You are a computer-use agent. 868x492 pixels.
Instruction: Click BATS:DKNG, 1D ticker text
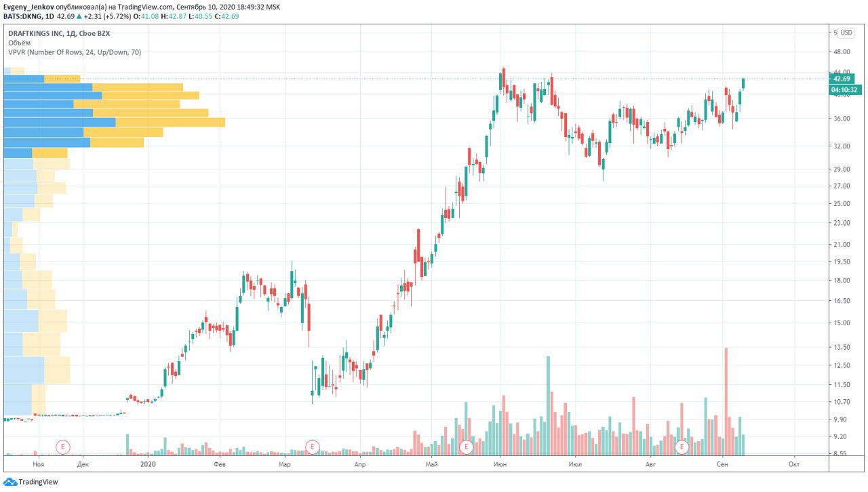pyautogui.click(x=28, y=15)
